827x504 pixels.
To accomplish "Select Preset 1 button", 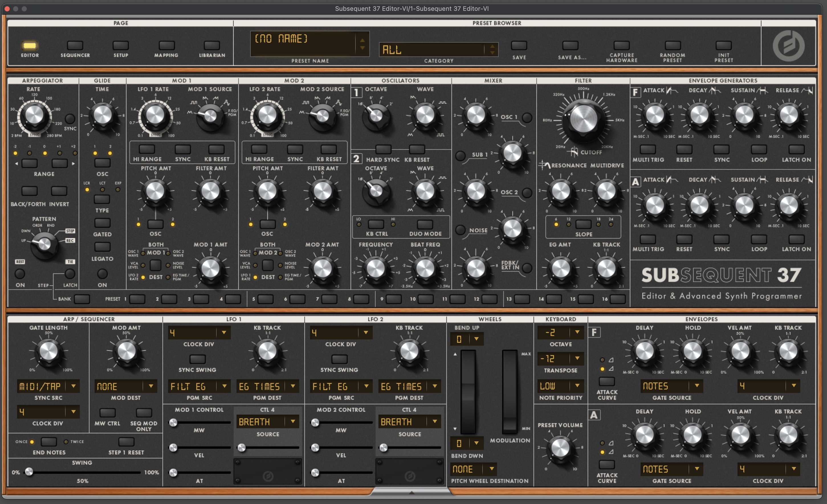I will [x=137, y=299].
